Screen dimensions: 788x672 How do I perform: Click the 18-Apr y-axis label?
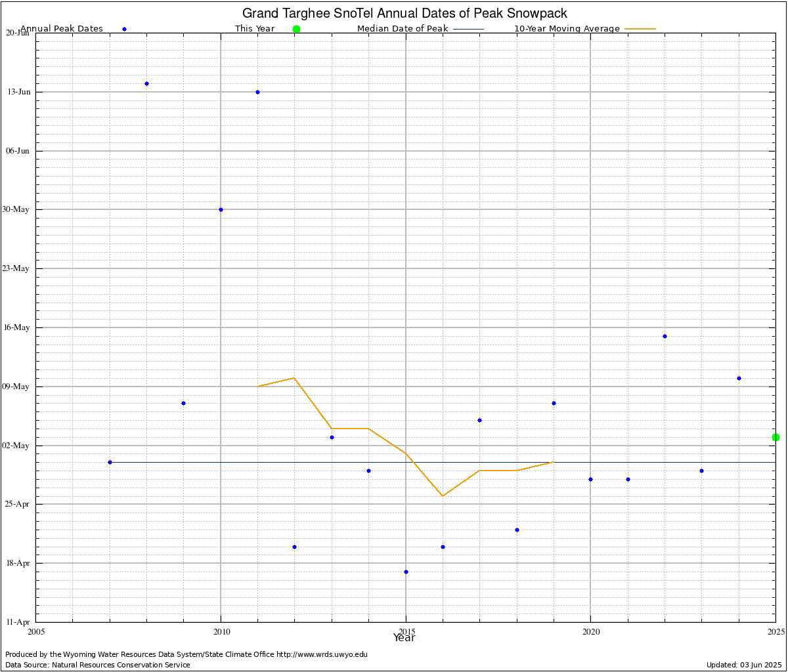click(x=18, y=563)
